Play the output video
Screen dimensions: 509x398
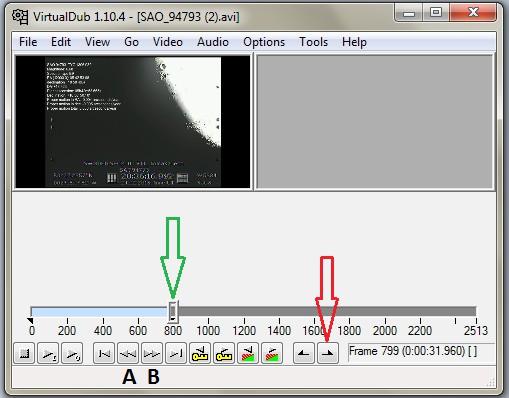pos(72,353)
